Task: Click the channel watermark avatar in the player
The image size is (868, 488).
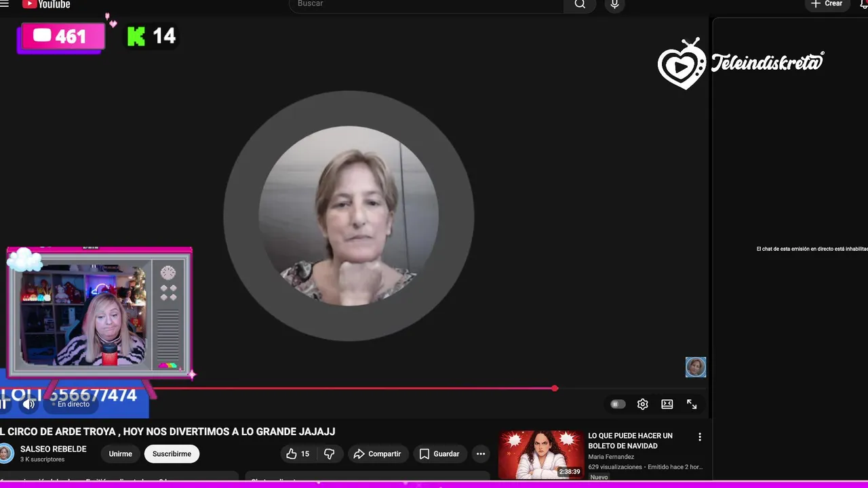Action: tap(696, 367)
